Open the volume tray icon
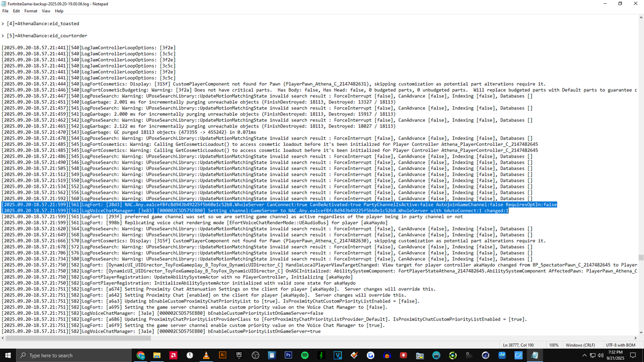This screenshot has height=362, width=644. pos(600,355)
